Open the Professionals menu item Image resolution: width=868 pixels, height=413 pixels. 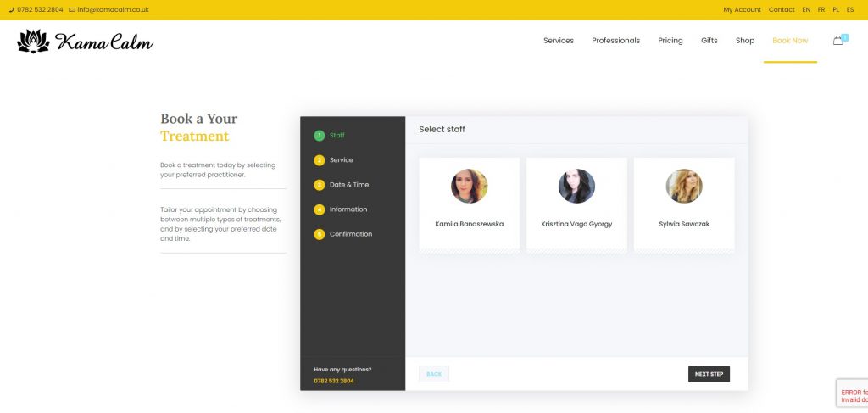click(615, 41)
